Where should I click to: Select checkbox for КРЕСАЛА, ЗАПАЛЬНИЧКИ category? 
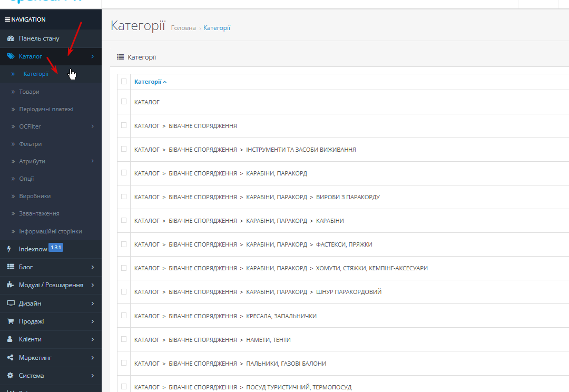click(x=124, y=316)
